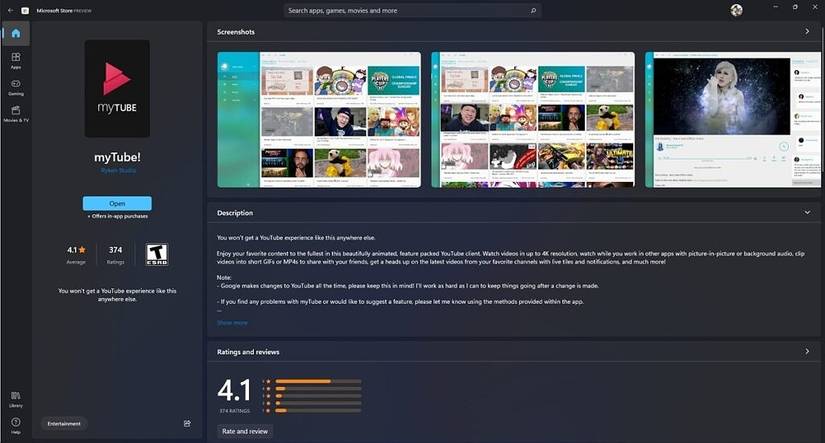This screenshot has height=443, width=825.
Task: Click the Entertainment category tag
Action: click(x=64, y=424)
